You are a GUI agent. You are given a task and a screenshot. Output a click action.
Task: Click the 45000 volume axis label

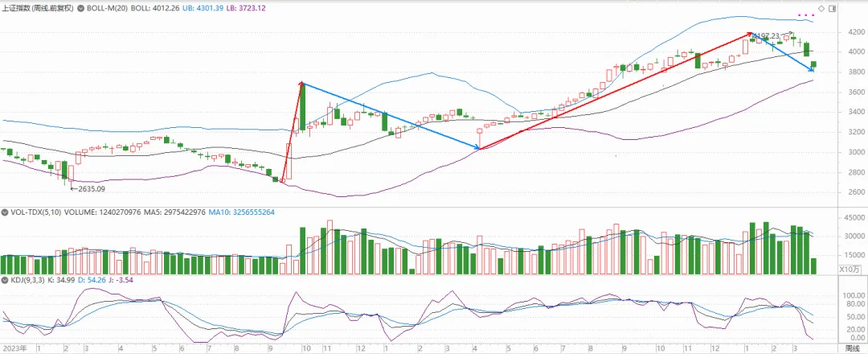tap(854, 217)
